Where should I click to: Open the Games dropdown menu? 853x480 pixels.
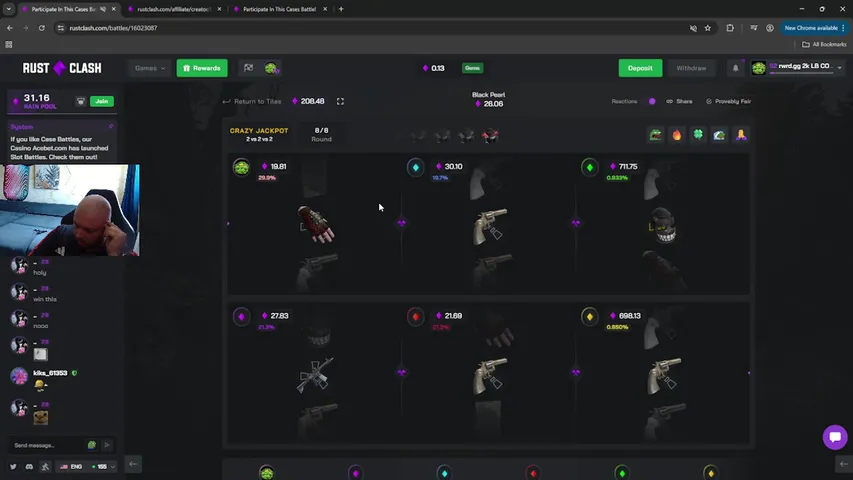(150, 68)
